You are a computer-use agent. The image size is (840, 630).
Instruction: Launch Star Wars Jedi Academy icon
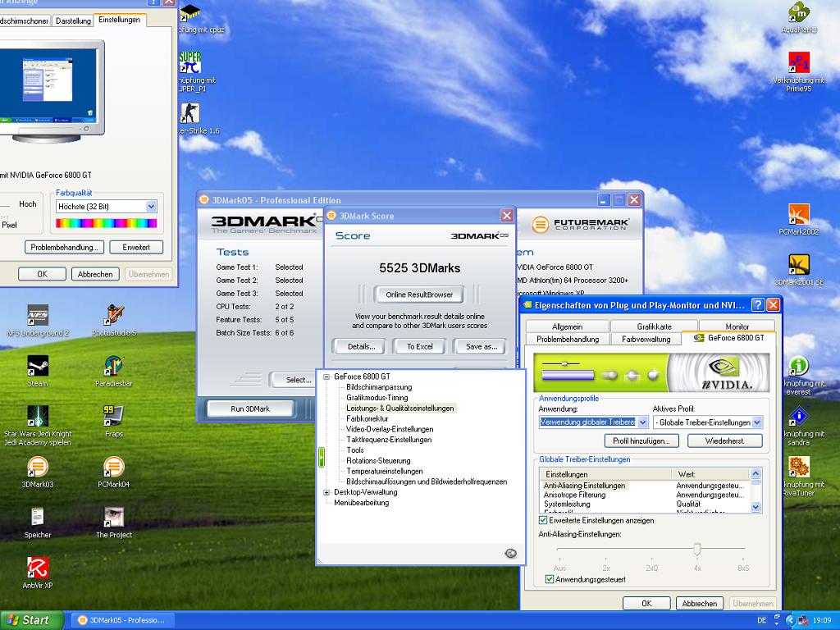click(38, 416)
